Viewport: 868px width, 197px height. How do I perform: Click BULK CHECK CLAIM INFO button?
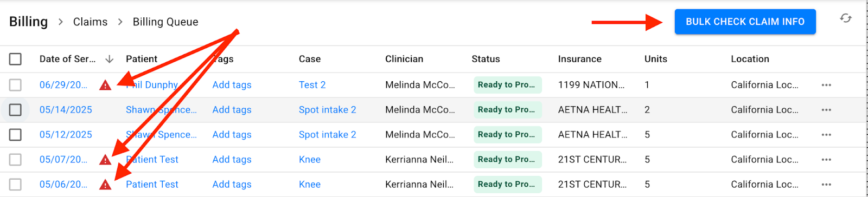pos(745,22)
